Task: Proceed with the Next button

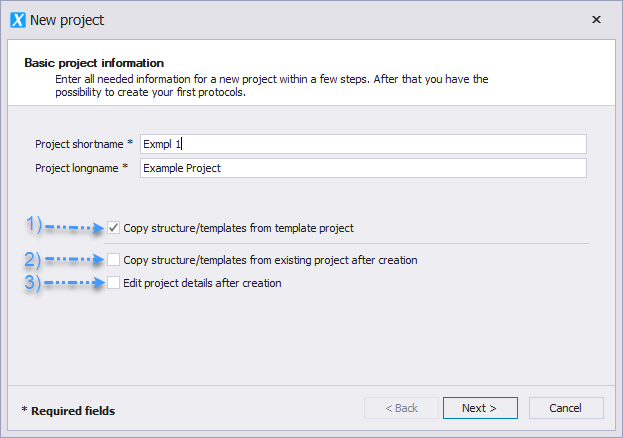Action: click(x=480, y=408)
